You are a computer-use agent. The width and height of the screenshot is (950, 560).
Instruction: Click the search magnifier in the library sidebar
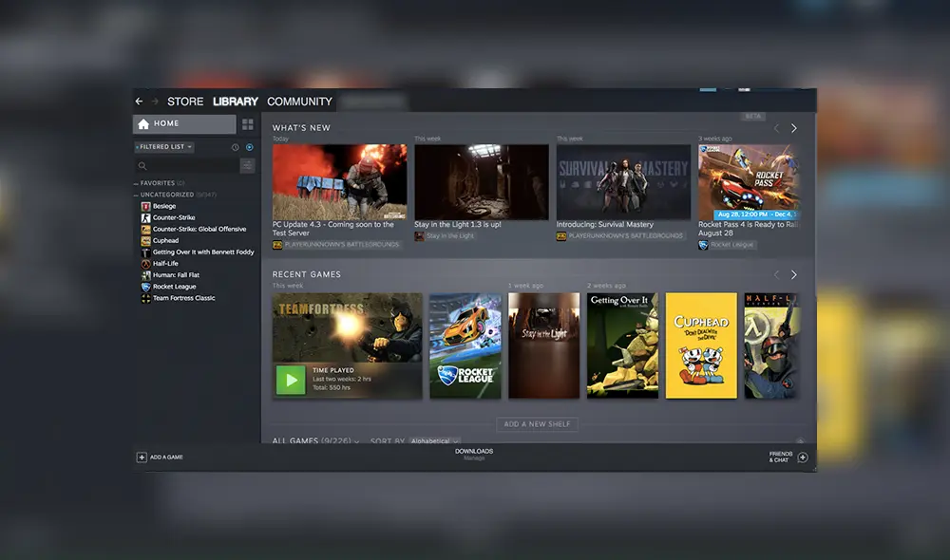click(x=141, y=165)
